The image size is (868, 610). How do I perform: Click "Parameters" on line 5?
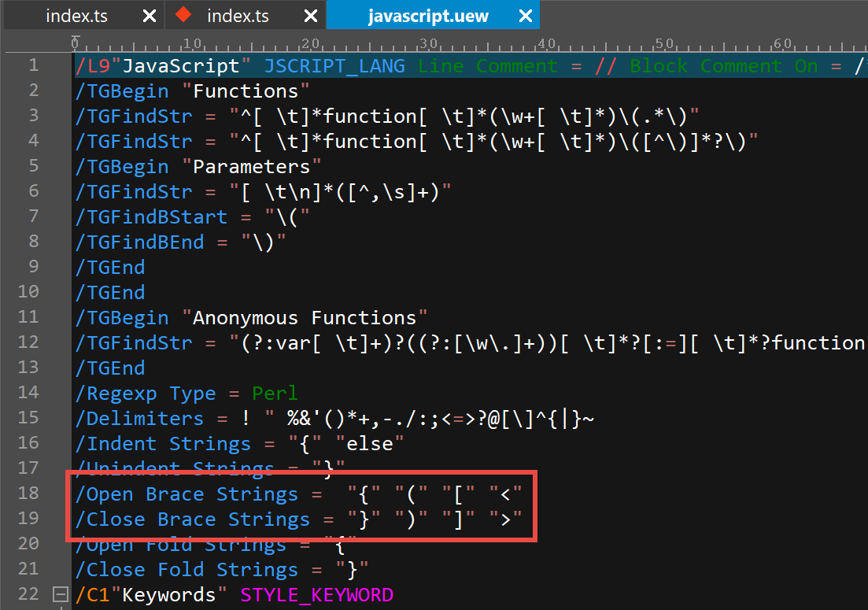[x=251, y=167]
